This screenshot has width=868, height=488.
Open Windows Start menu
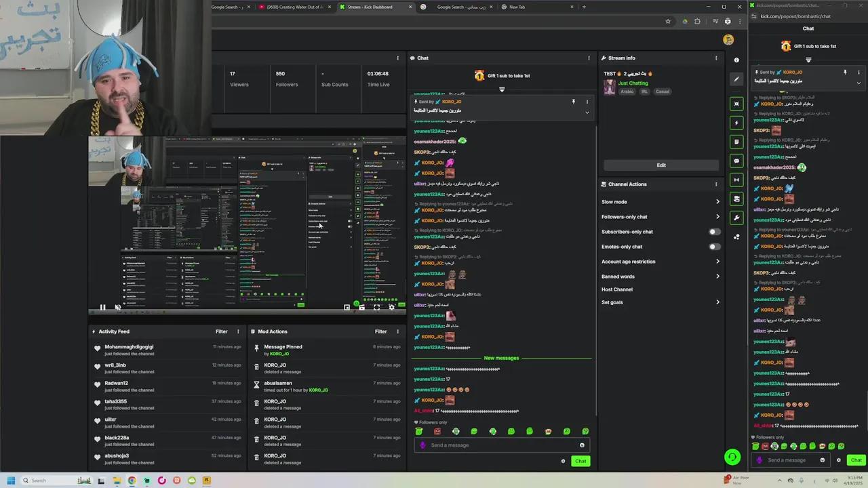tap(11, 481)
